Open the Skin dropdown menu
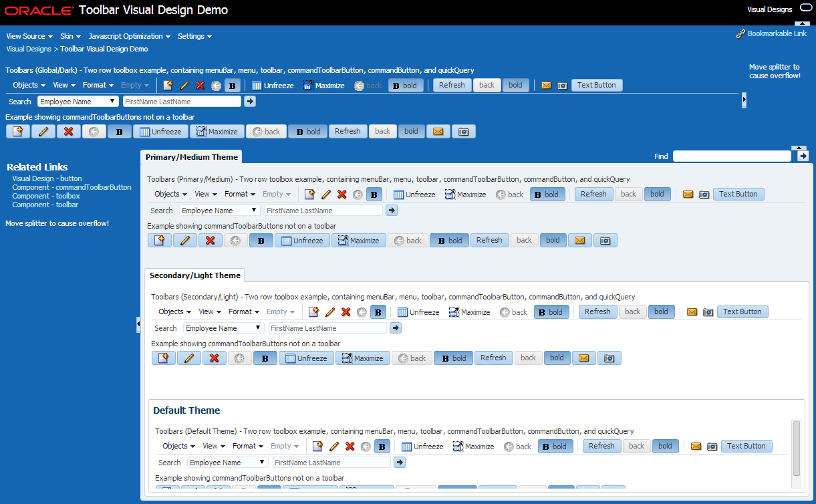This screenshot has height=504, width=816. point(70,36)
